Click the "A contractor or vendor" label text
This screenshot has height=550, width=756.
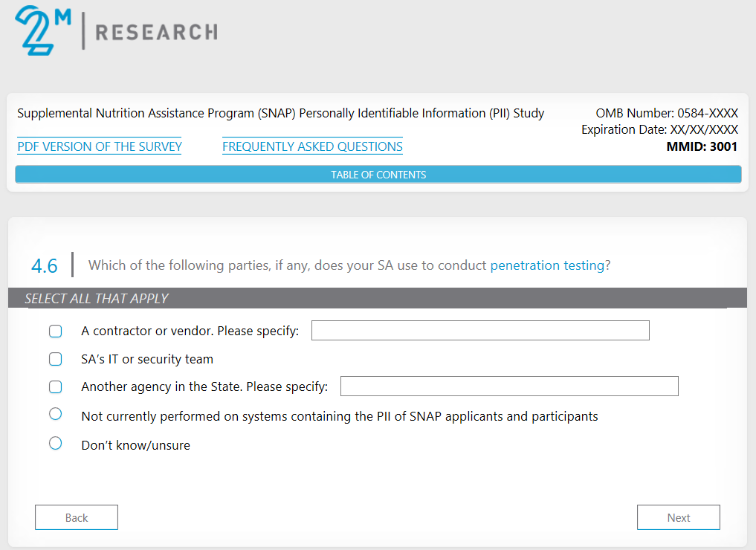(x=190, y=331)
